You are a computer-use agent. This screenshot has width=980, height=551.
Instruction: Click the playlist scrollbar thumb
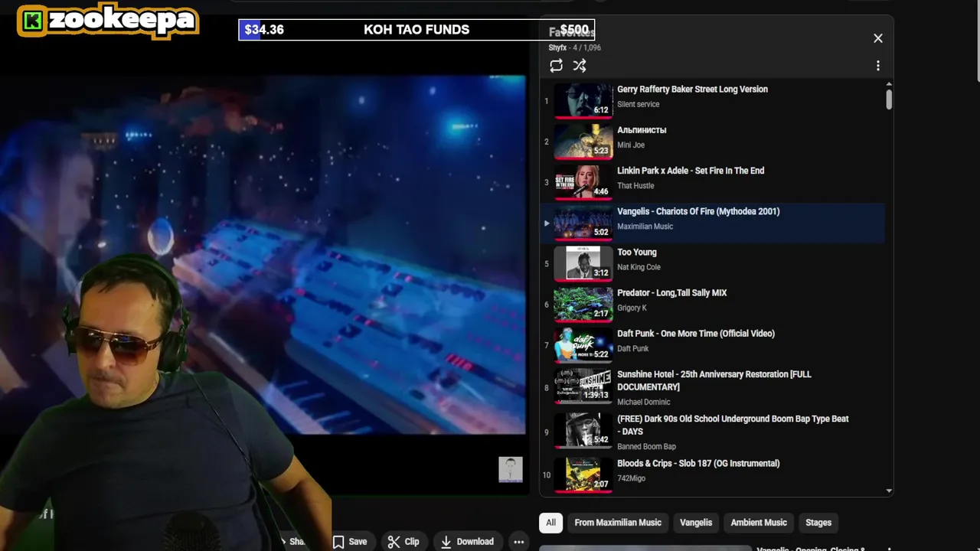click(x=889, y=99)
